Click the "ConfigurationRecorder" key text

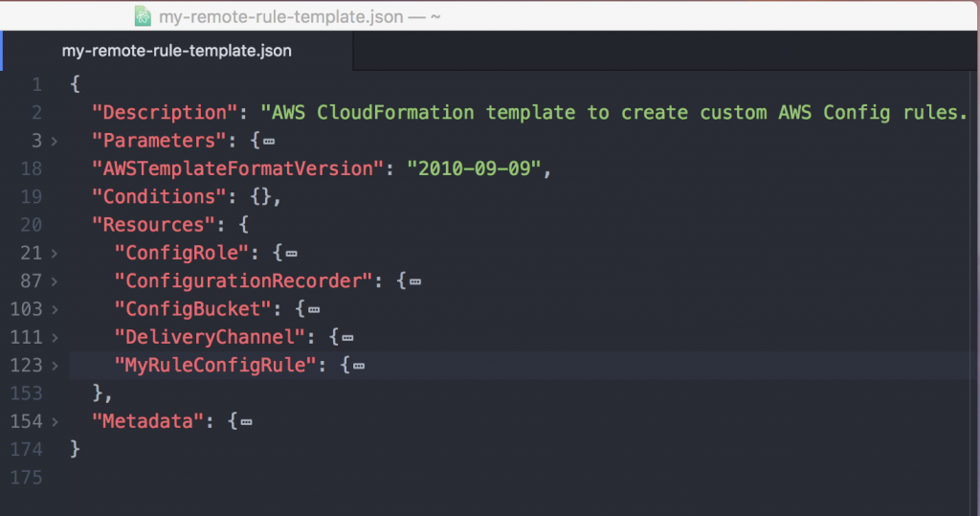pyautogui.click(x=244, y=281)
